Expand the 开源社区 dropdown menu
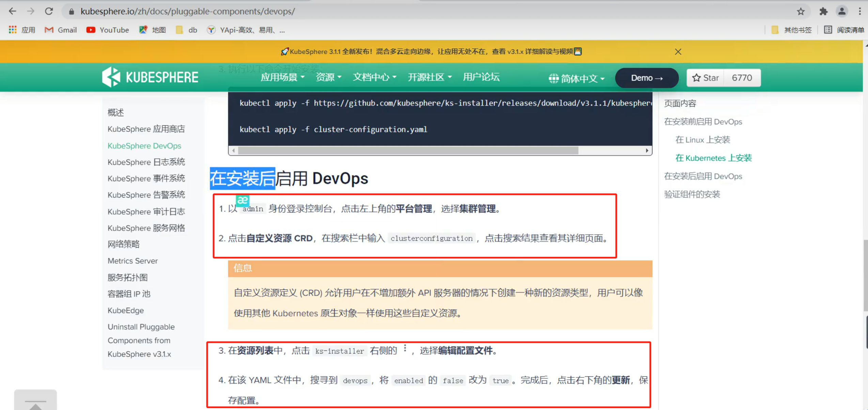Screen dimensions: 868x410 pos(430,77)
